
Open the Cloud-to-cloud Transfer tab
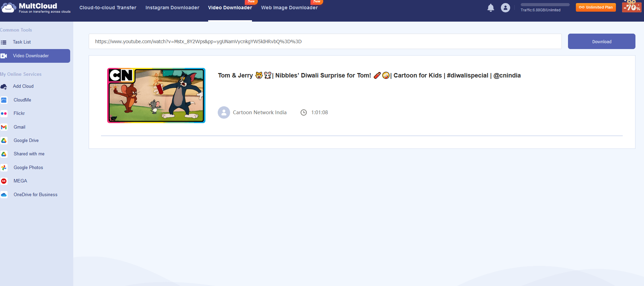point(108,8)
